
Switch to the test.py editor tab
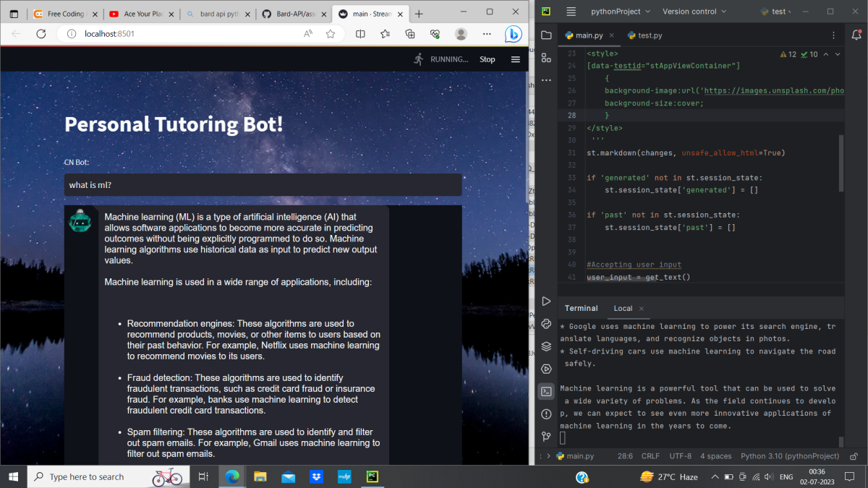pyautogui.click(x=649, y=35)
